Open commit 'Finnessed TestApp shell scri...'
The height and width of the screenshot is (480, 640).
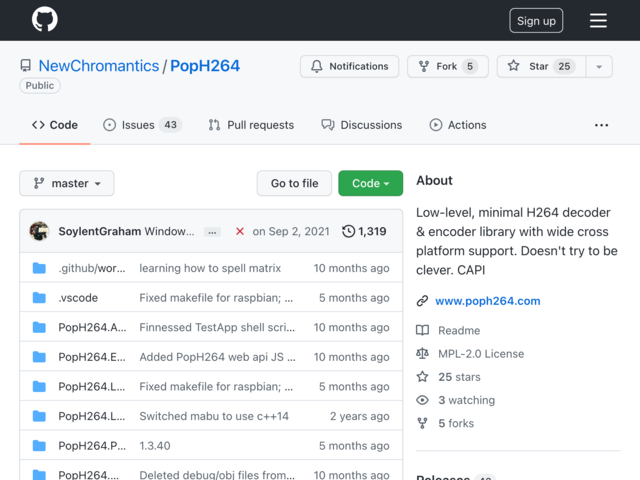[217, 327]
